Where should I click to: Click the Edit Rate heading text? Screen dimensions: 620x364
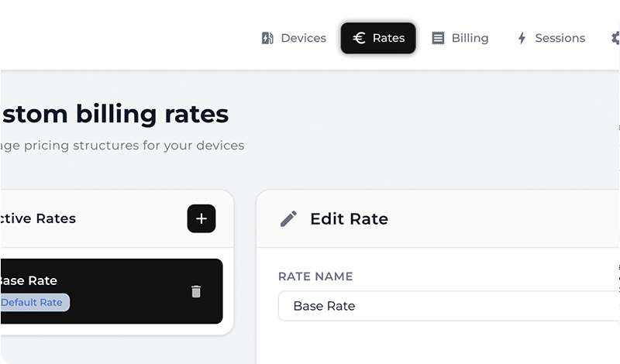pyautogui.click(x=349, y=218)
